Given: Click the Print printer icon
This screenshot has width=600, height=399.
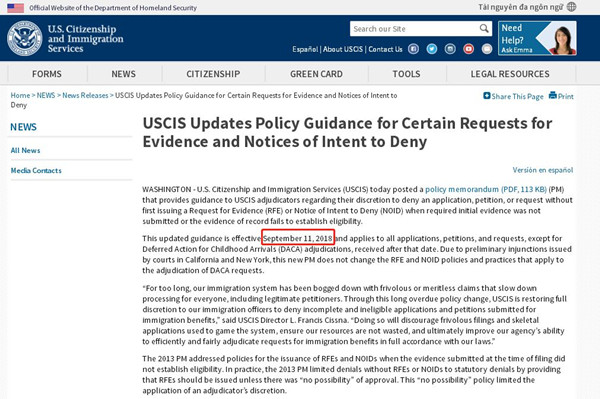Looking at the screenshot, I should coord(553,95).
